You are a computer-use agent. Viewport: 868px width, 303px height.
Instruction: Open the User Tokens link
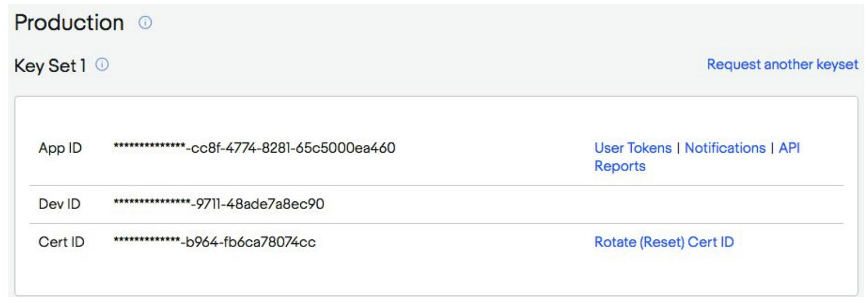pos(633,148)
